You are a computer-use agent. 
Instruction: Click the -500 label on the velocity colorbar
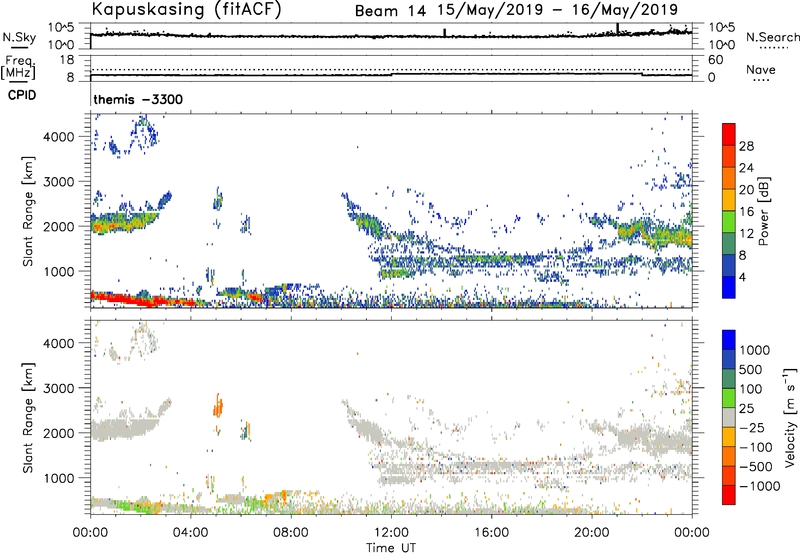pyautogui.click(x=756, y=467)
